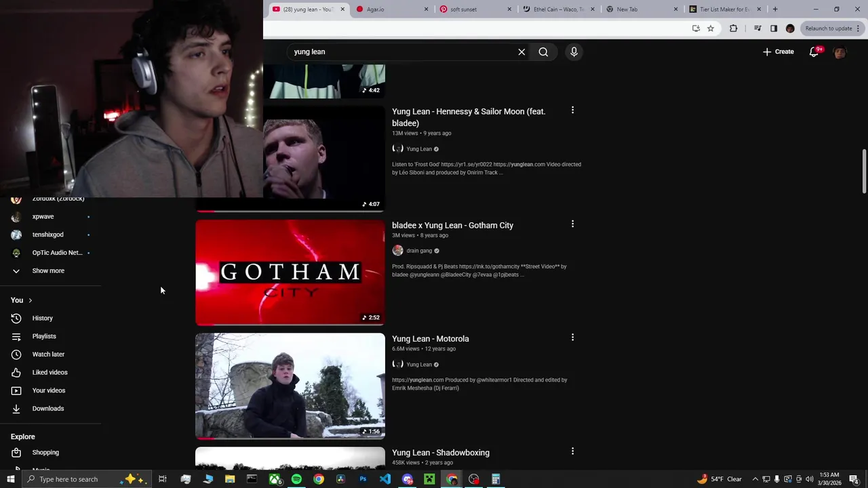This screenshot has height=488, width=868.
Task: Open a new browser tab with plus
Action: click(775, 9)
